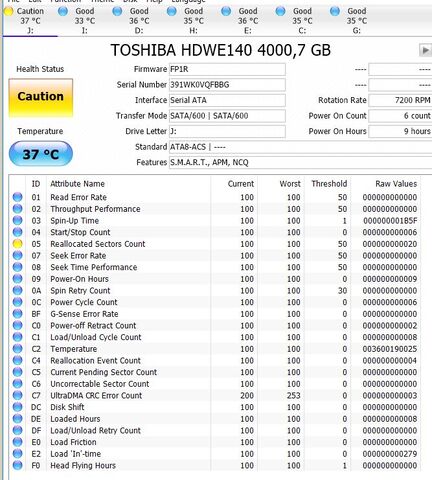
Task: Click the status orb for Reallocation Event Count
Action: coord(17,360)
